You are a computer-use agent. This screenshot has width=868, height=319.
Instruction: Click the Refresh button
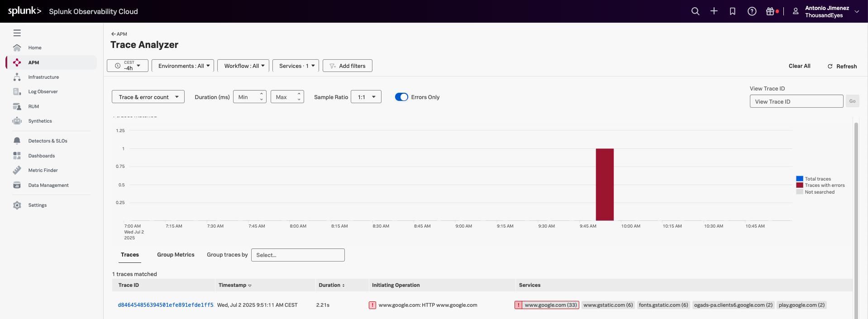842,66
